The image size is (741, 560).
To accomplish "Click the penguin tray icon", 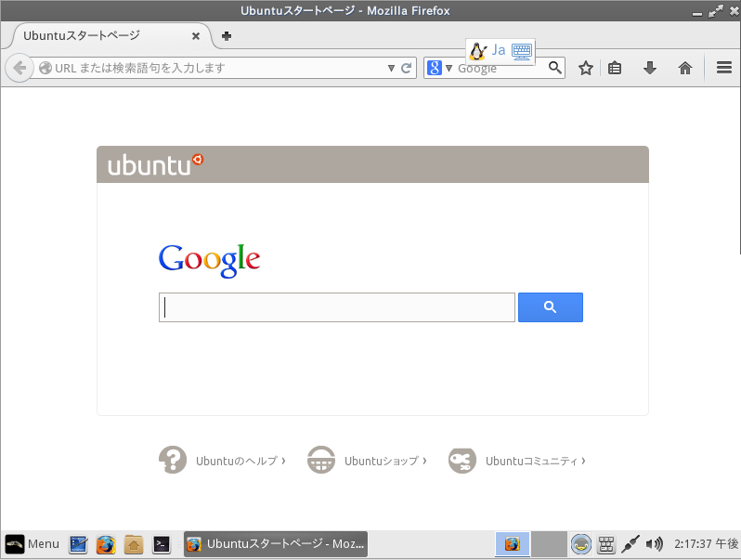I will click(x=580, y=544).
